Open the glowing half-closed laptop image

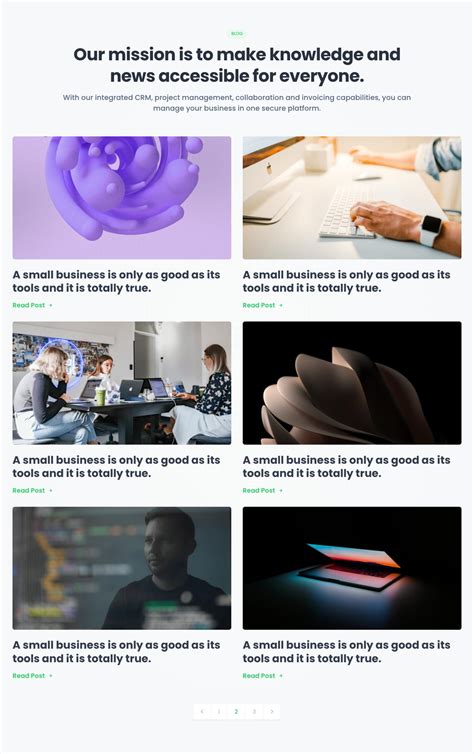(352, 568)
